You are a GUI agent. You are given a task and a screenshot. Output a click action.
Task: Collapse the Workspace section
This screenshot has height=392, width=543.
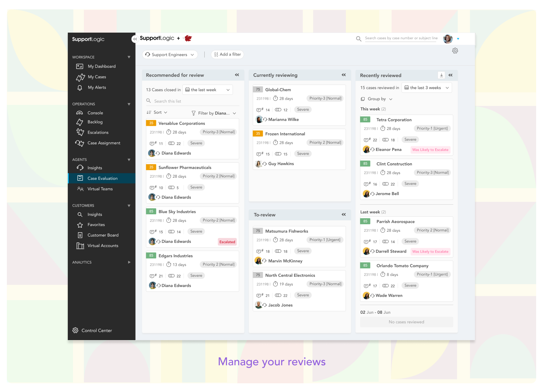pyautogui.click(x=129, y=57)
